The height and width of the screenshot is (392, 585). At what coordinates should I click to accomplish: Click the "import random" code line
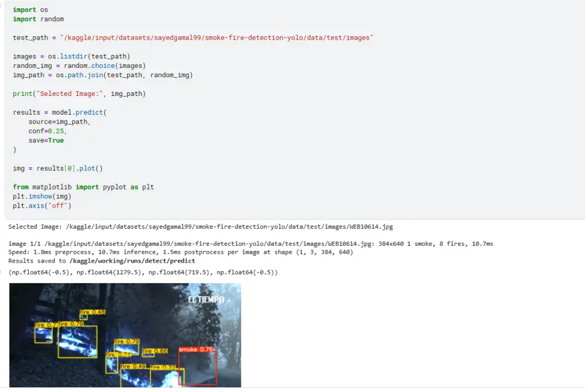(38, 19)
